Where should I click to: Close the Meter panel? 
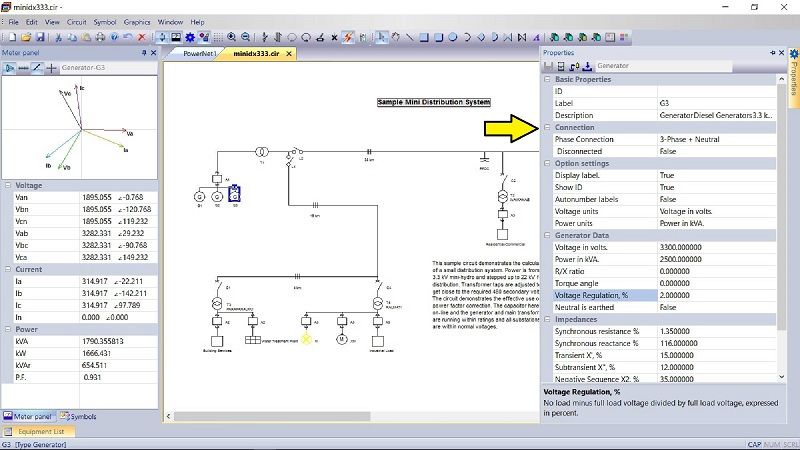pos(154,53)
